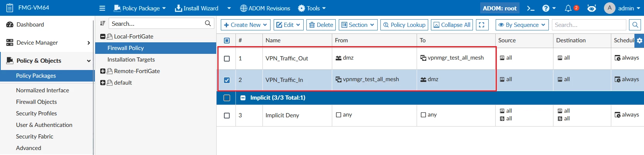Click the Device Manager icon
The image size is (644, 155).
coord(10,43)
